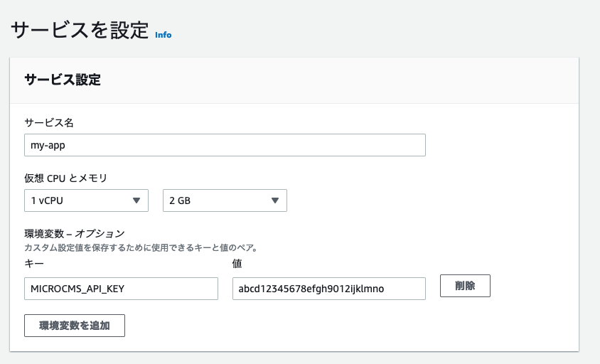Focus the キー field with MICROCMS_API_KEY
The width and height of the screenshot is (600, 364).
tap(121, 289)
